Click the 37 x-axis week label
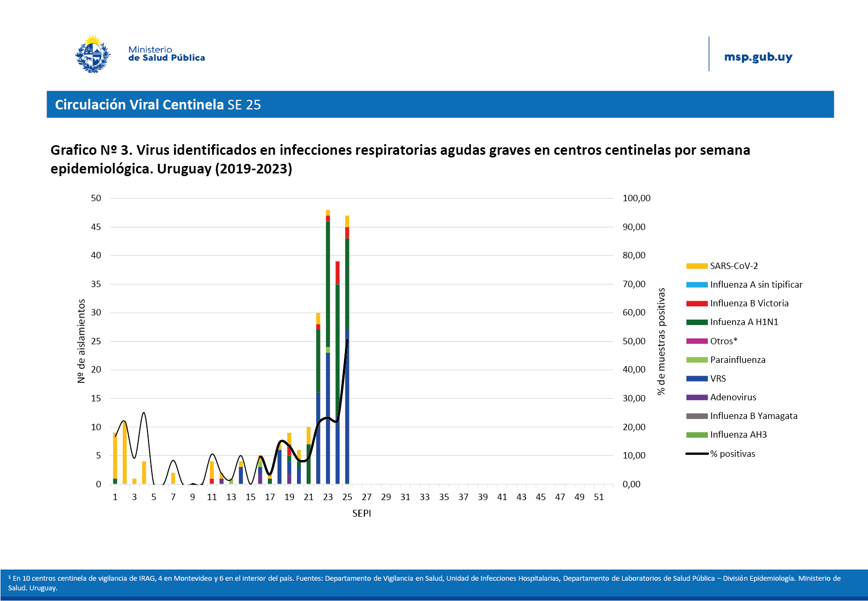This screenshot has height=601, width=868. coord(464,497)
